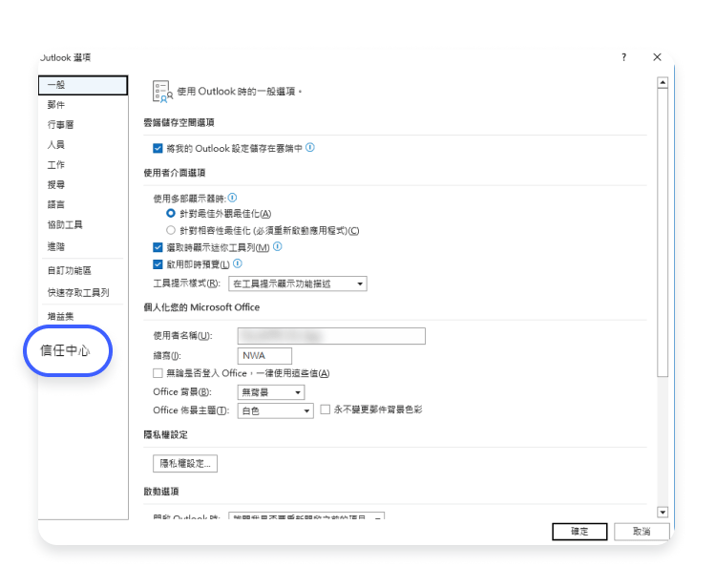
Task: Click the help question mark icon
Action: click(x=623, y=57)
